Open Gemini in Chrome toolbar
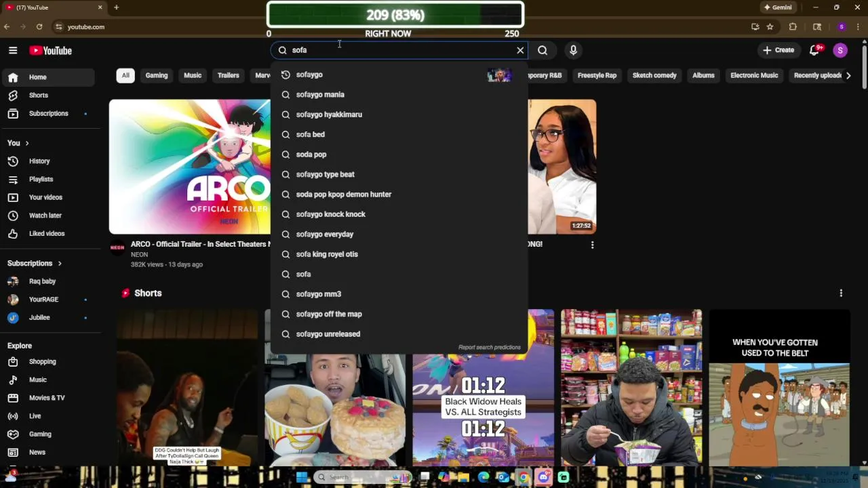Screen dimensions: 868x488 coord(778,7)
